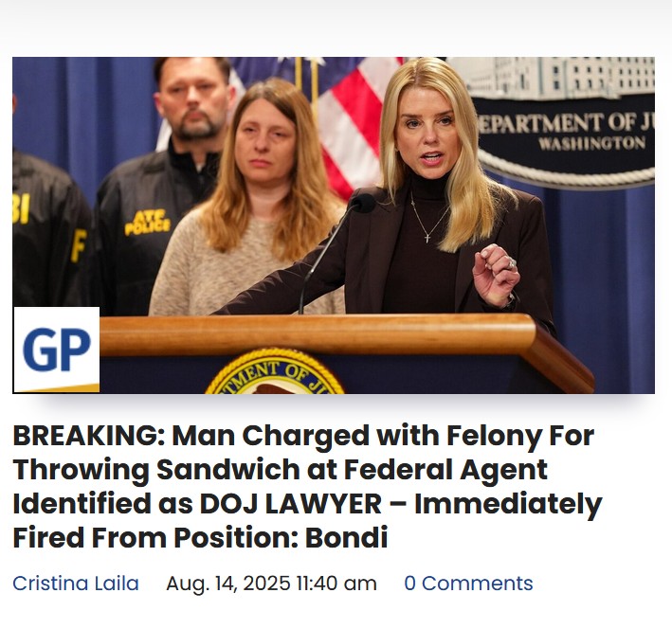Click the yellow FBI jacket lettering
This screenshot has width=672, height=629.
click(22, 208)
